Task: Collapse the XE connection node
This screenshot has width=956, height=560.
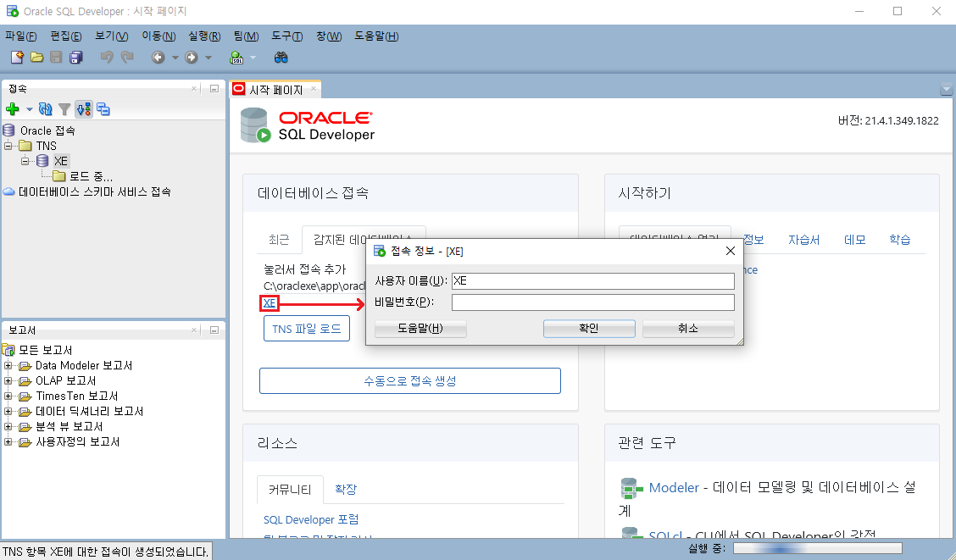Action: point(25,161)
